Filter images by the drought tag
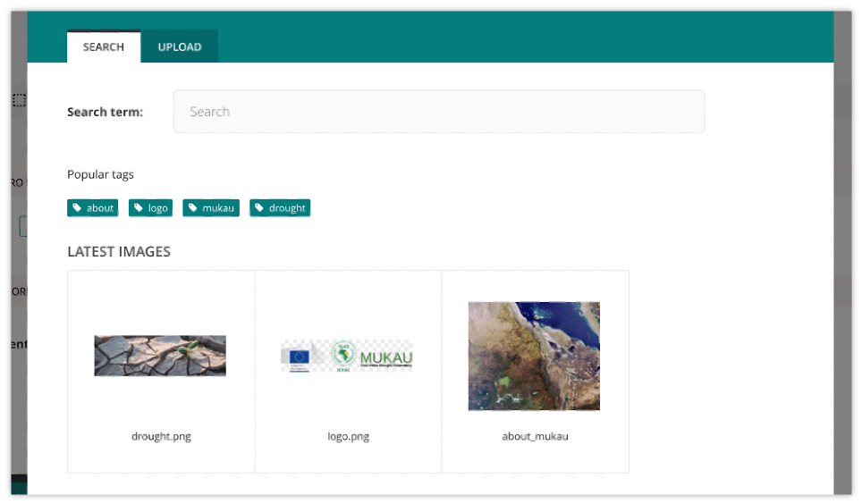862x504 pixels. pos(280,207)
